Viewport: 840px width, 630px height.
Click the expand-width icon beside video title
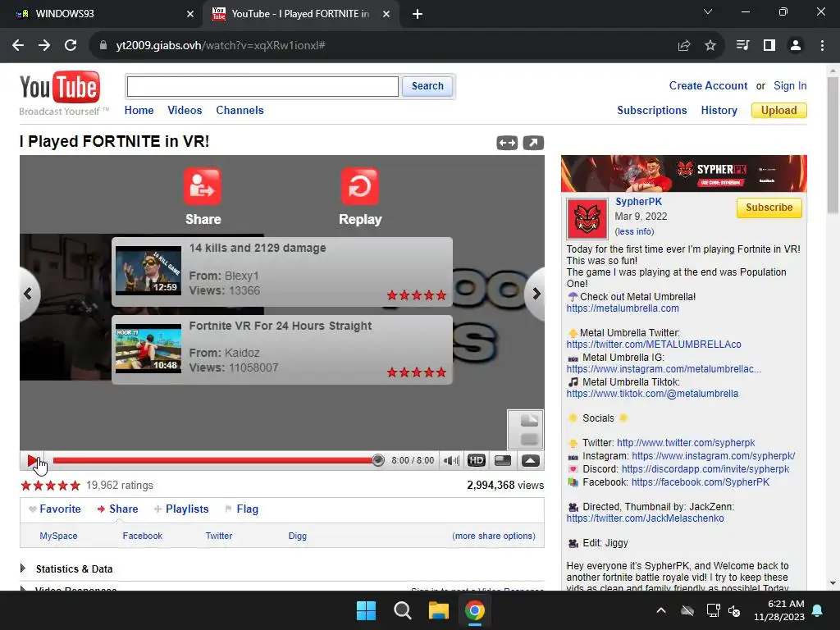coord(507,143)
